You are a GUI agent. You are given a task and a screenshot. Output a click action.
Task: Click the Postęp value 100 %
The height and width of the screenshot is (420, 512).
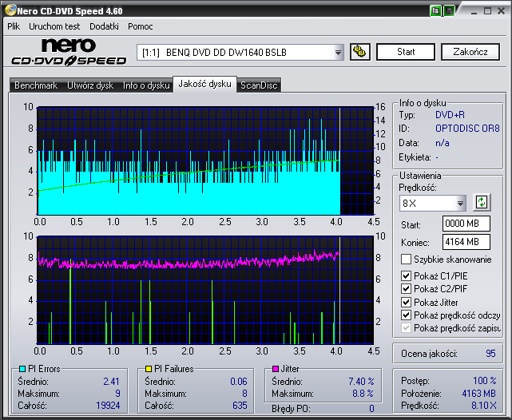click(x=485, y=381)
